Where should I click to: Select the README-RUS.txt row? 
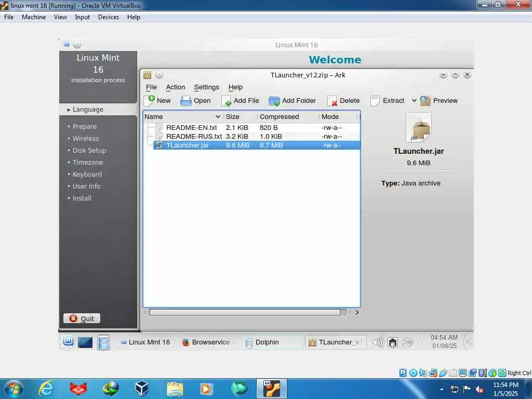[251, 137]
